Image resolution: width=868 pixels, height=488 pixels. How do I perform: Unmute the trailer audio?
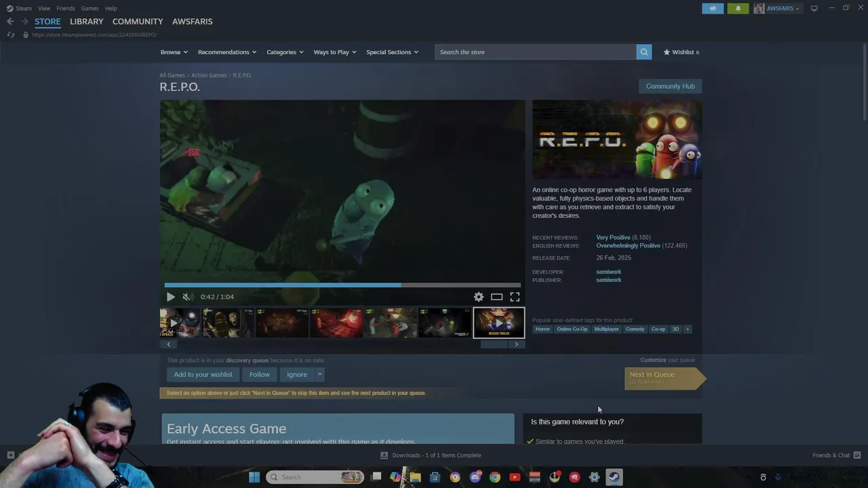click(x=187, y=297)
